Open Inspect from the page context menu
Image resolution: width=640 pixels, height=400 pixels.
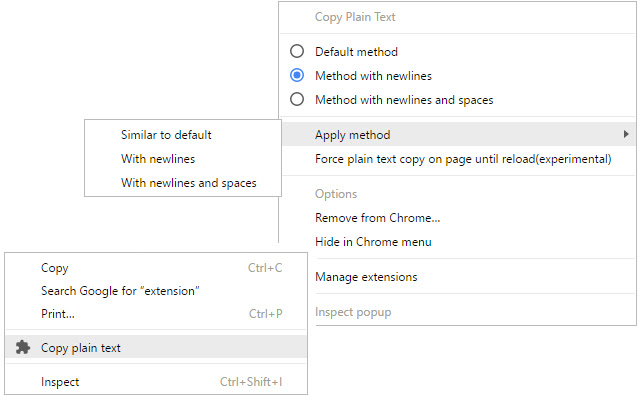60,382
